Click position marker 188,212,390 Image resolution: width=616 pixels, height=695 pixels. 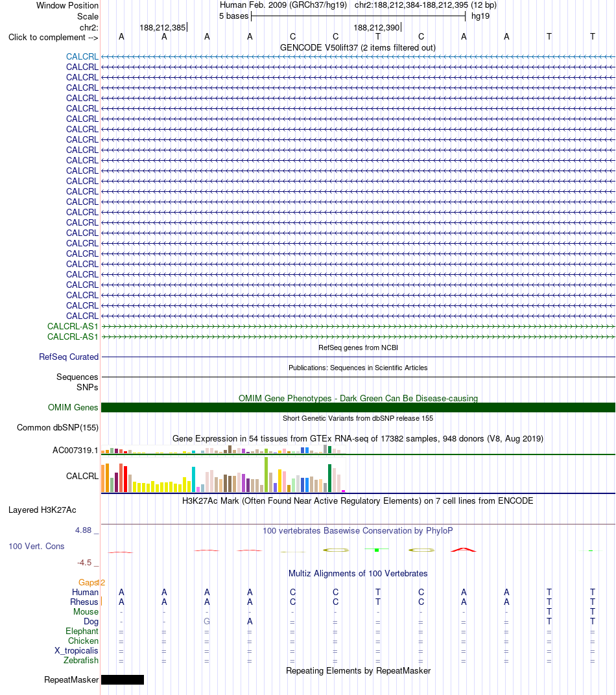(x=377, y=27)
